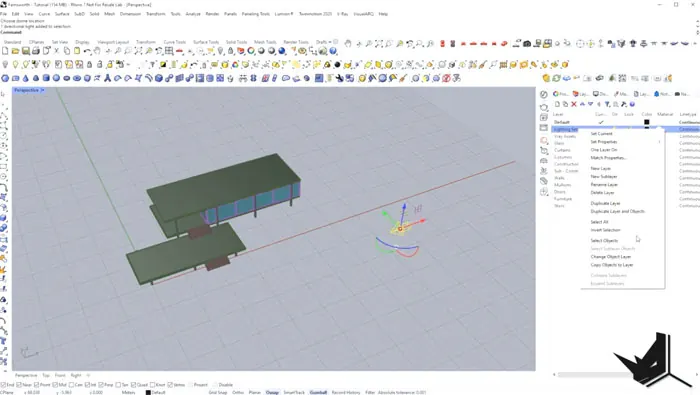Expand the Set Properties submenu arrow
The width and height of the screenshot is (700, 395).
click(x=659, y=142)
